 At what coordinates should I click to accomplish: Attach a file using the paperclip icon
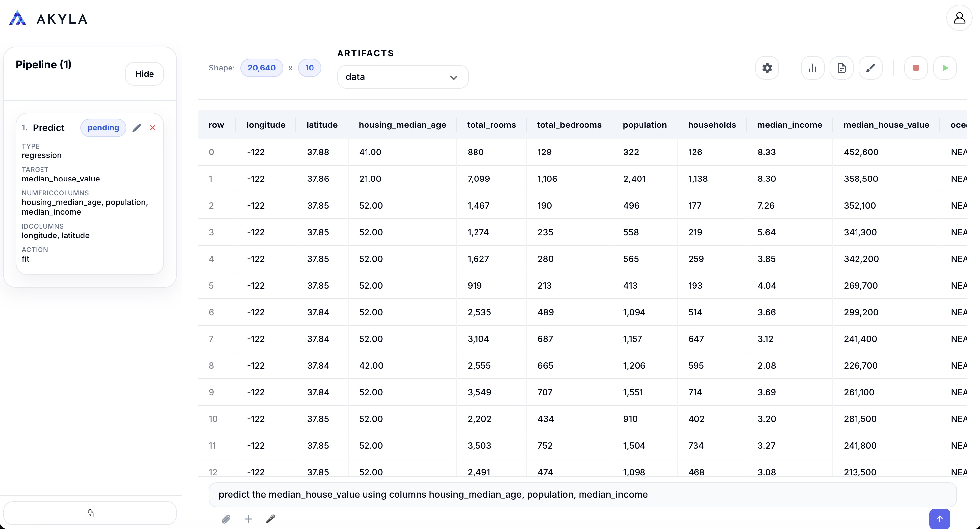[226, 519]
